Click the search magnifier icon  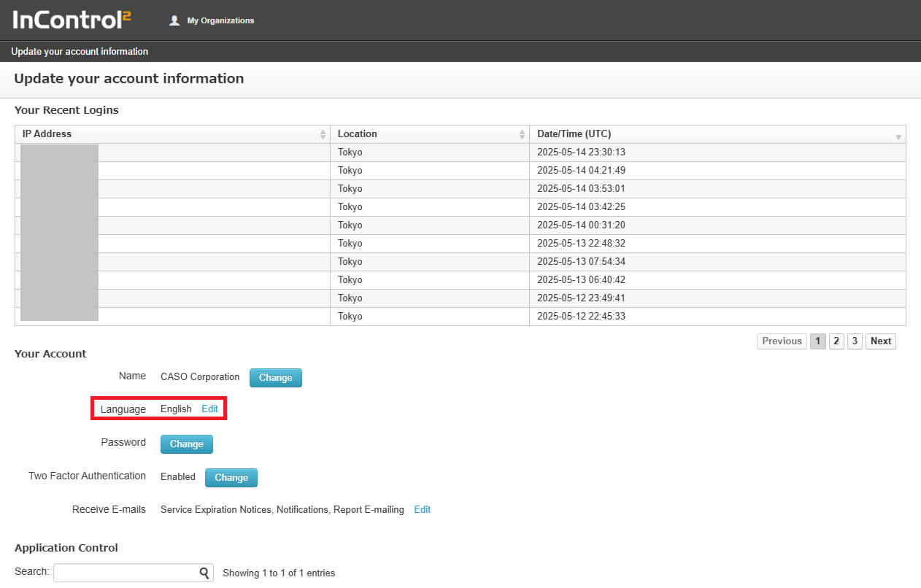204,573
